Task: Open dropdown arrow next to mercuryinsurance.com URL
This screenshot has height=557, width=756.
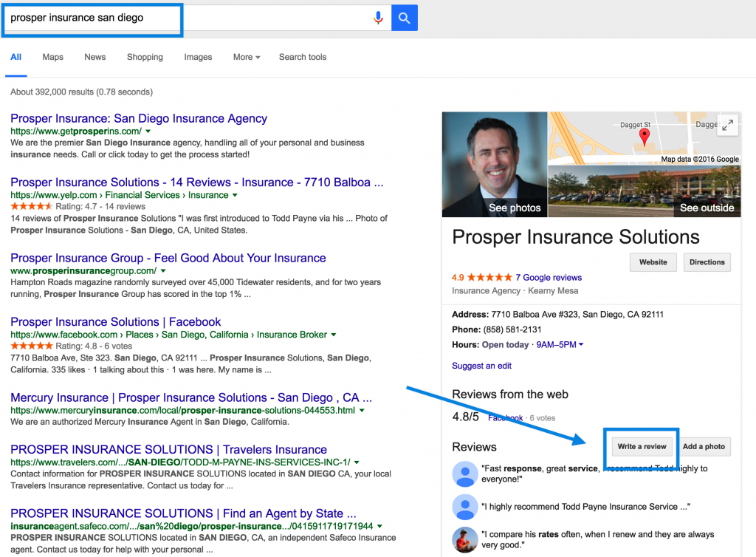Action: [x=362, y=411]
